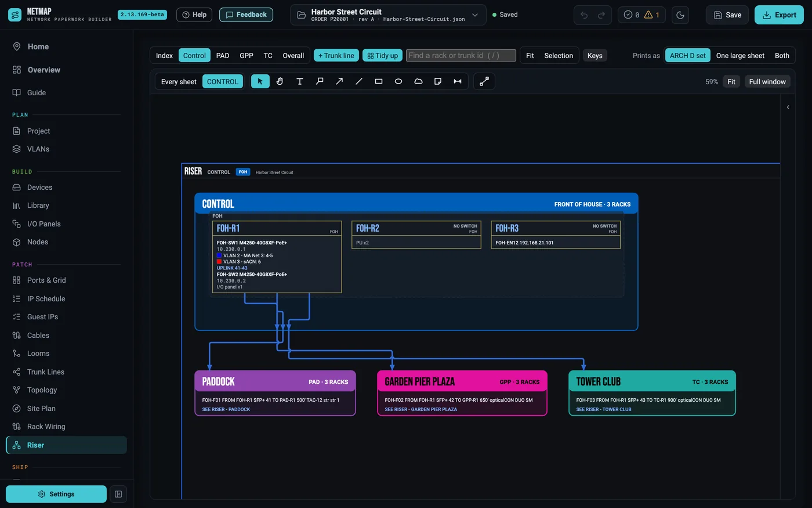Open the Harbor Street Circuit project dropdown

tap(387, 15)
